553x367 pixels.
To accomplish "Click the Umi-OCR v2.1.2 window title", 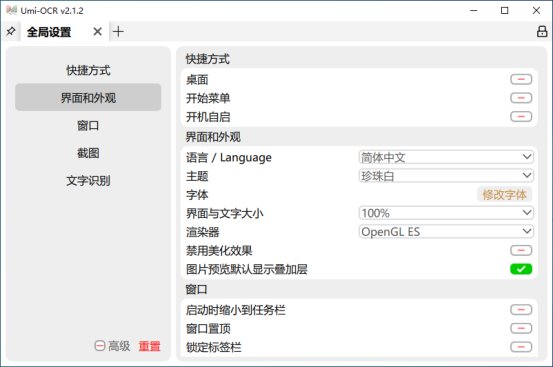I will click(52, 11).
